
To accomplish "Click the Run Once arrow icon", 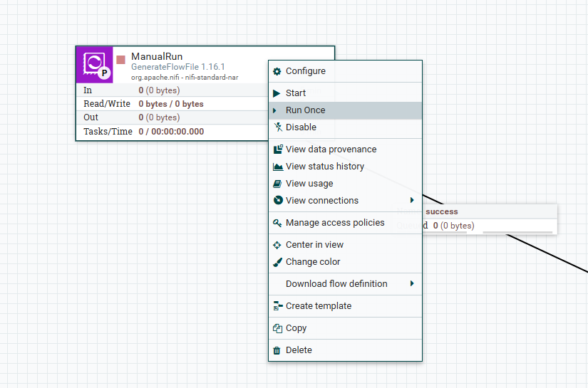I will (274, 110).
